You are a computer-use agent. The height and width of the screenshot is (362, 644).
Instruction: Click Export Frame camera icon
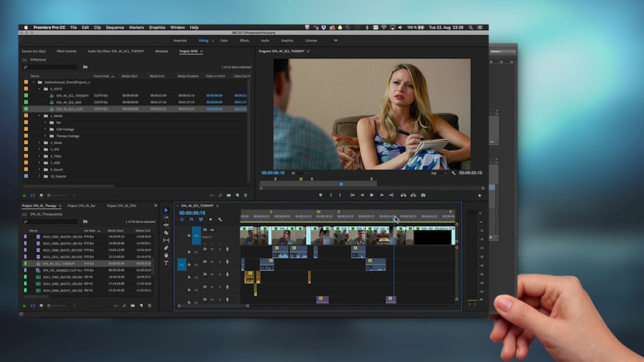click(x=423, y=195)
